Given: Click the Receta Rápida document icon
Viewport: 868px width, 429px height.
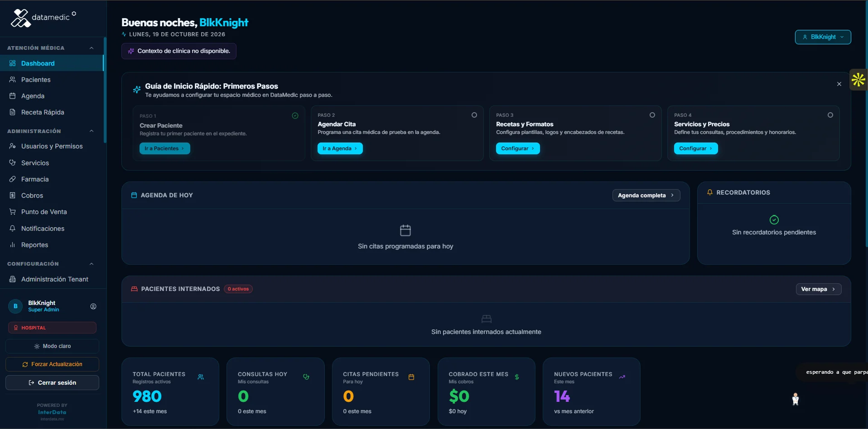Looking at the screenshot, I should tap(12, 112).
